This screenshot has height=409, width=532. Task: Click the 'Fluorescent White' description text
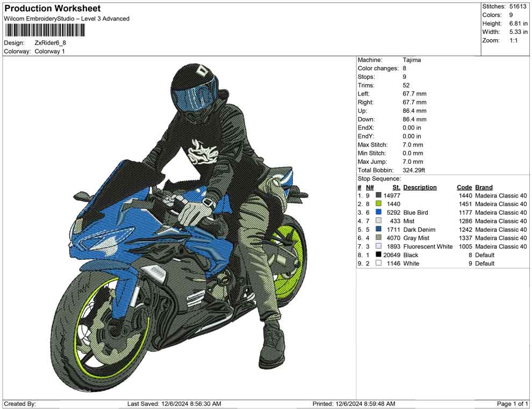[428, 246]
